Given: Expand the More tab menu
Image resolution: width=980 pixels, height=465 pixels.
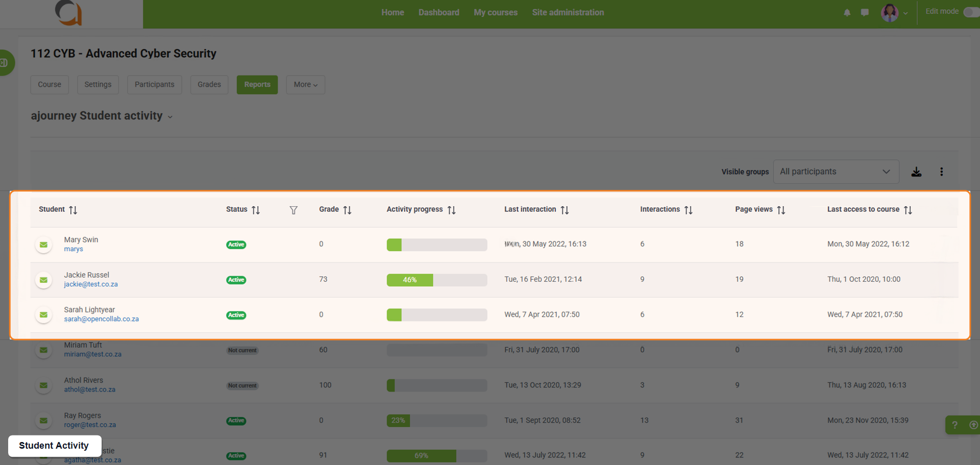Looking at the screenshot, I should 306,85.
